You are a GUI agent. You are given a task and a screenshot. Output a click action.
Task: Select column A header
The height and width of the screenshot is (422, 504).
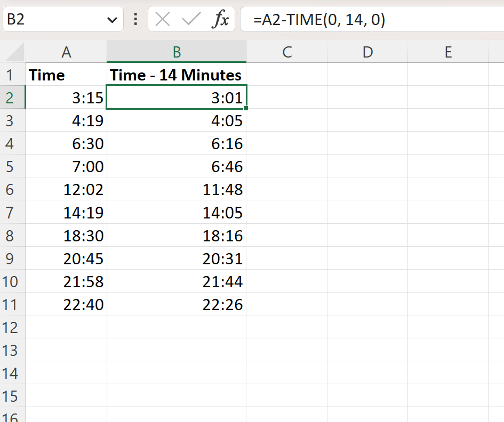66,52
